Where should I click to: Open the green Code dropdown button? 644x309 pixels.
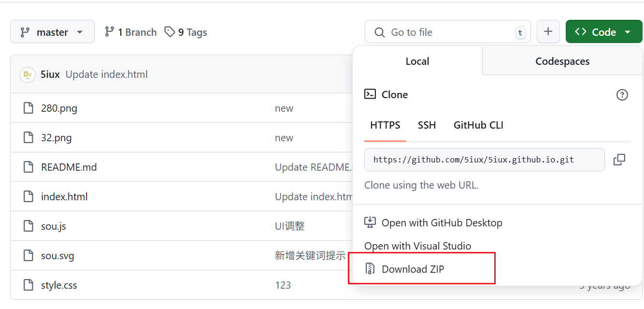604,32
